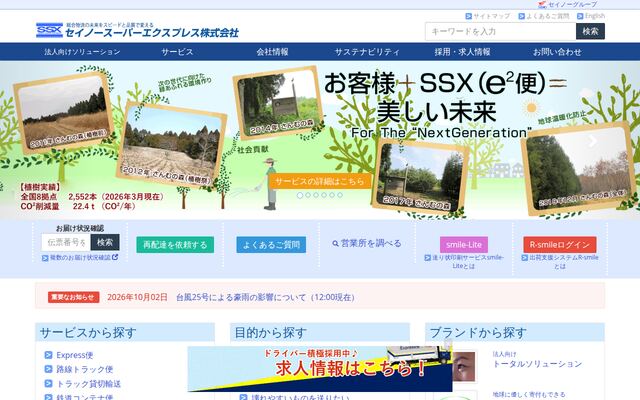The height and width of the screenshot is (400, 640).
Task: Open the 台風25号による豪雨の影響について notice
Action: point(265,297)
